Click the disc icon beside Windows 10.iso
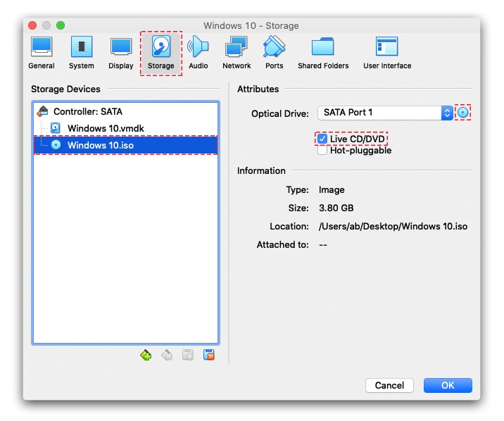504x421 pixels. tap(56, 145)
